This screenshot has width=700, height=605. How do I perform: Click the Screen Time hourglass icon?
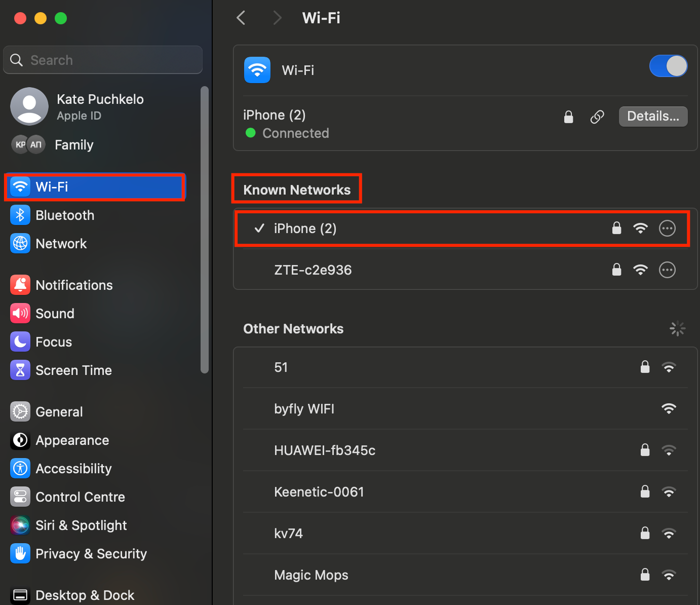[x=20, y=370]
